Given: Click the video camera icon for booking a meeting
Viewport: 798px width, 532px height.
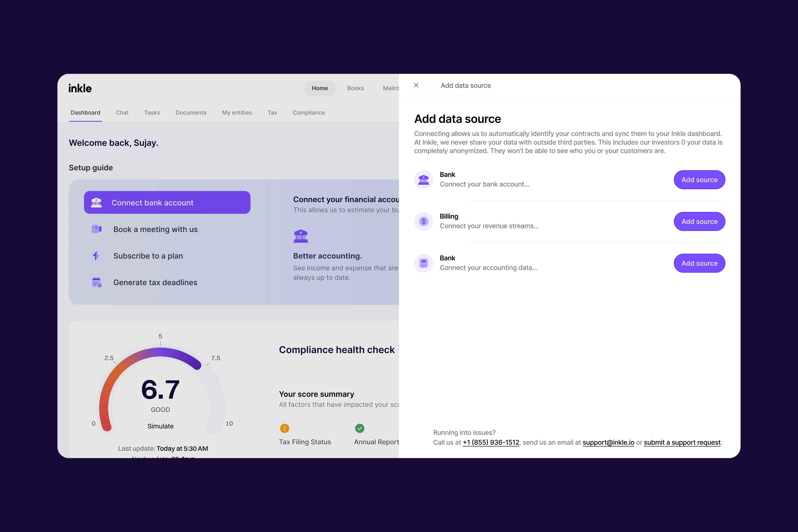Looking at the screenshot, I should [x=96, y=229].
